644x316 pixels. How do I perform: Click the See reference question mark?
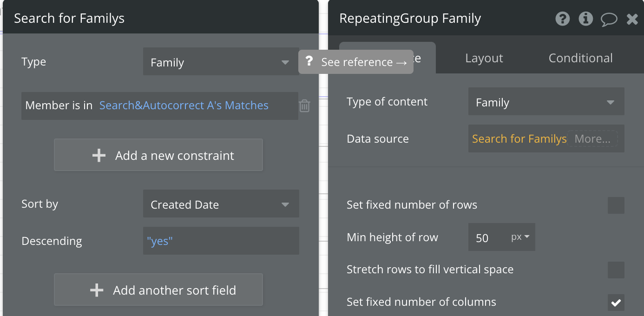coord(309,61)
